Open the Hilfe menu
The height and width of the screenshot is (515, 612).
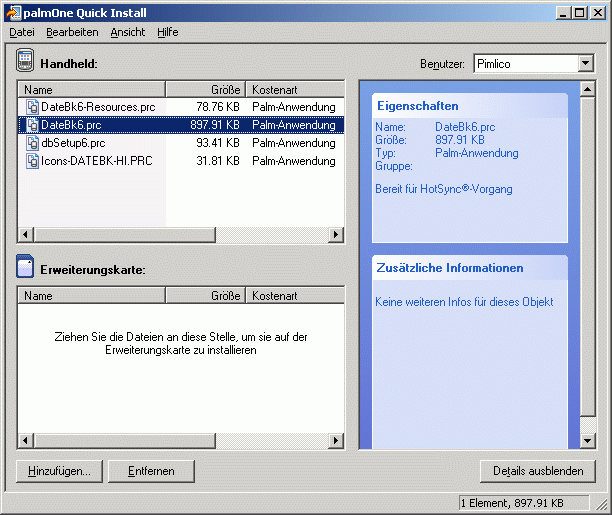point(168,32)
